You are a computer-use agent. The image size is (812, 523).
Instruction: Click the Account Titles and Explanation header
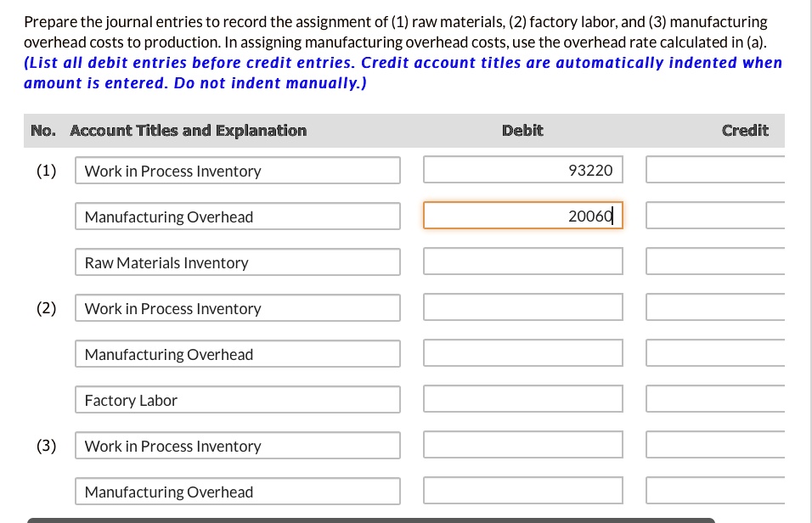(189, 130)
